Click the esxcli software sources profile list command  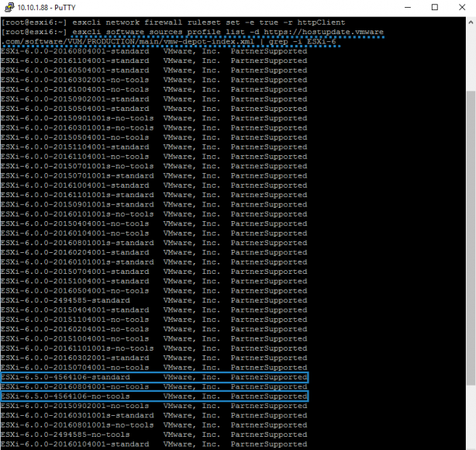pyautogui.click(x=228, y=33)
